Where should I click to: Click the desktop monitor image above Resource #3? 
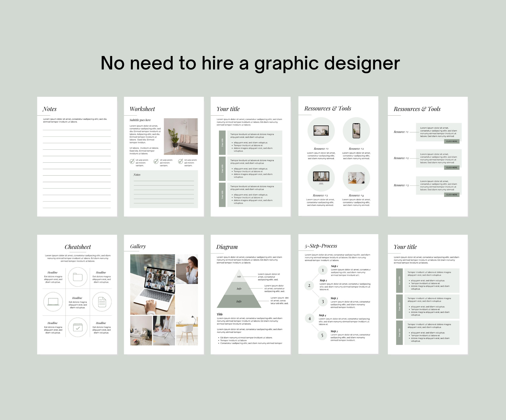(321, 178)
